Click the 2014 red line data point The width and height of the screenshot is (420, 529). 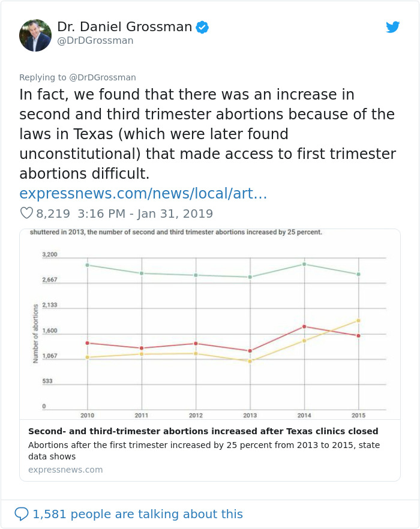pos(304,326)
